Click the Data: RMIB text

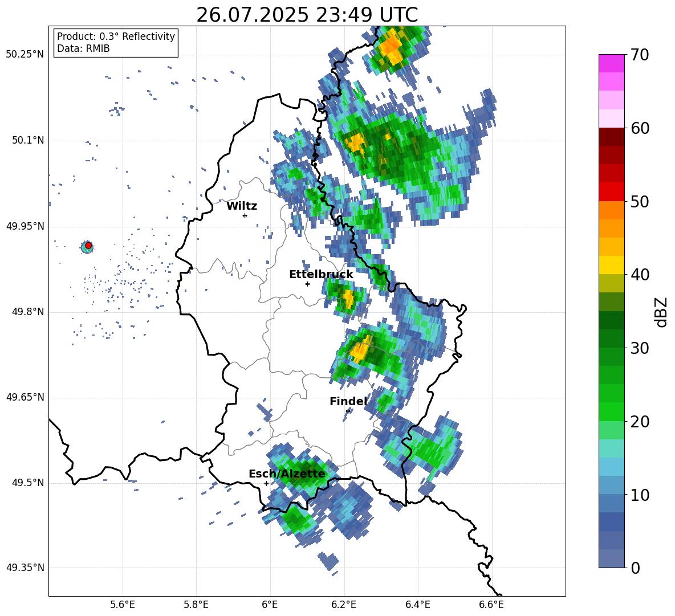(83, 48)
